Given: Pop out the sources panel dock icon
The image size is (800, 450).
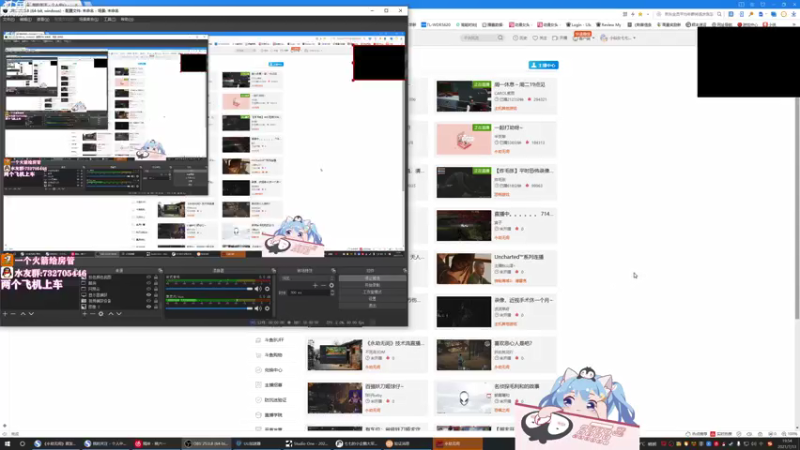Looking at the screenshot, I should click(x=160, y=270).
